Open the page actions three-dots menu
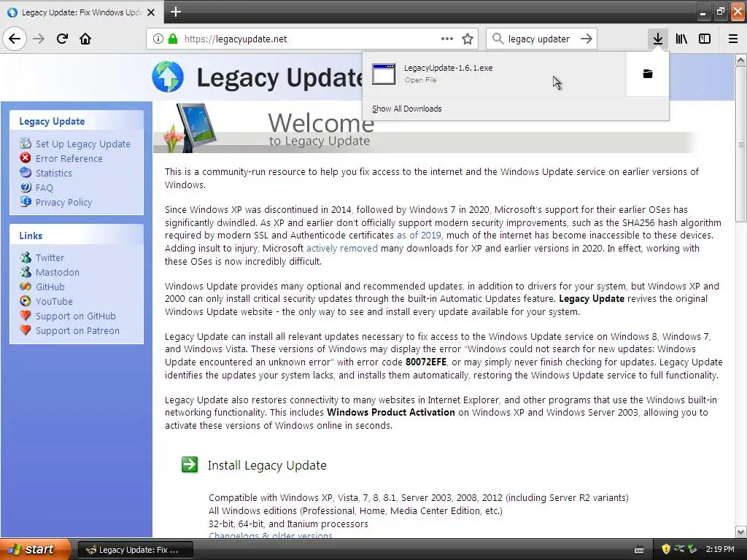The height and width of the screenshot is (560, 747). coord(447,39)
